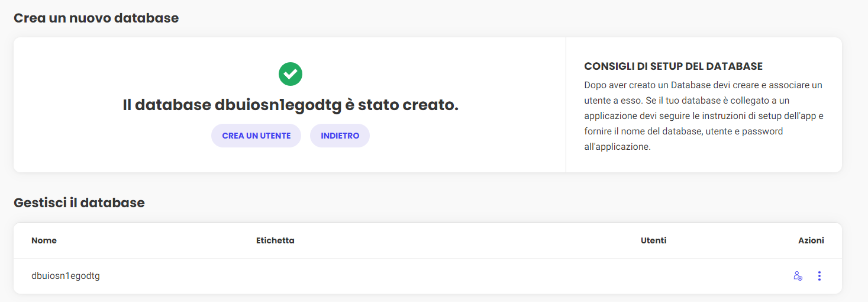Click the Etichetta column header

pos(275,240)
